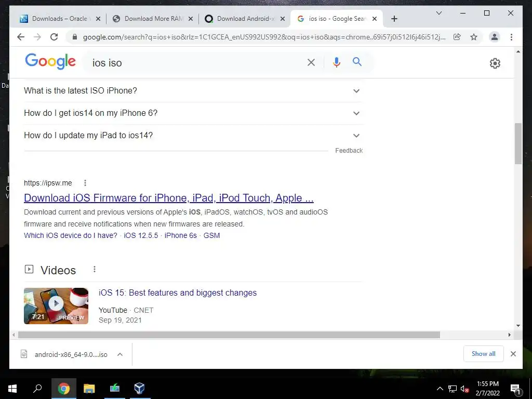Screen dimensions: 532x399
Task: Close the ios iso Google Search tab
Action: (x=374, y=19)
